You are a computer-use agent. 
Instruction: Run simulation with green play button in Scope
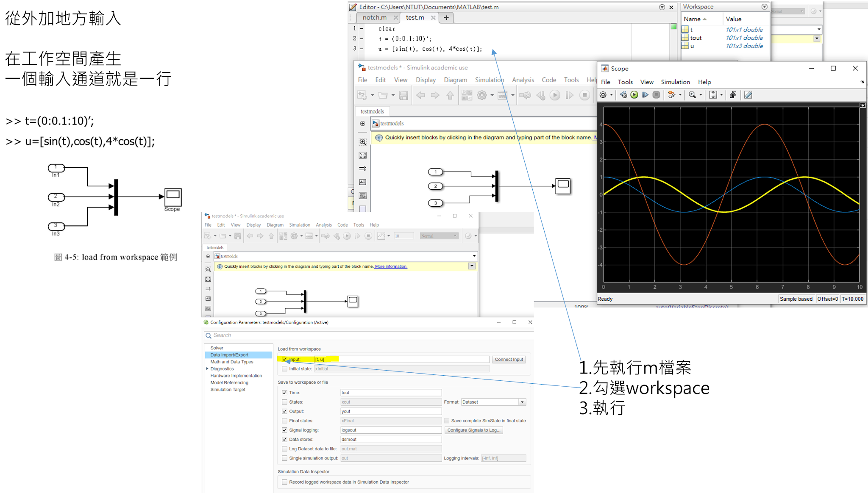pyautogui.click(x=634, y=95)
